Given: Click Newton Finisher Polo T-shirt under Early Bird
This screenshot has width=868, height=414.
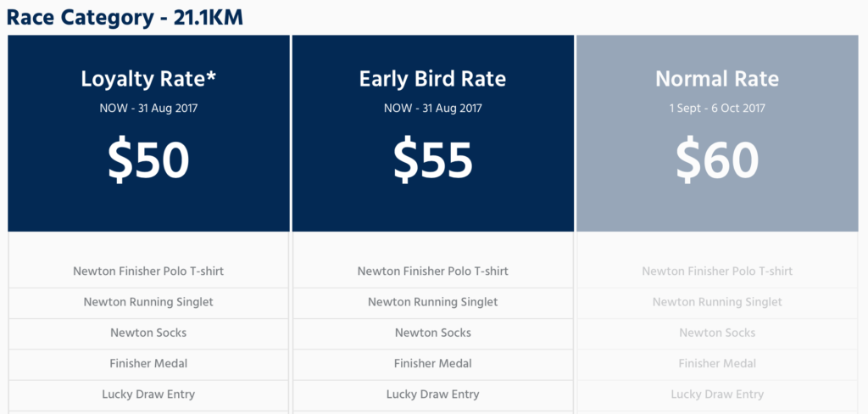Looking at the screenshot, I should [x=433, y=271].
